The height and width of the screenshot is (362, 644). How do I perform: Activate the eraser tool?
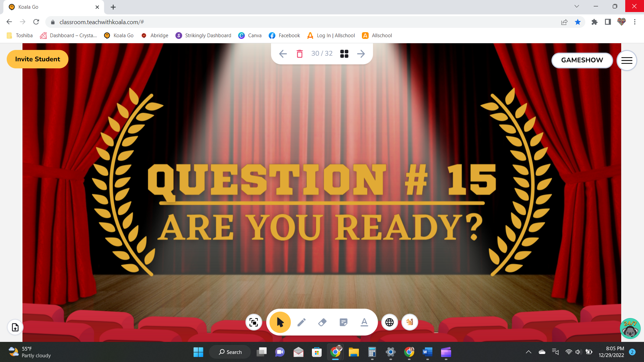pos(322,322)
